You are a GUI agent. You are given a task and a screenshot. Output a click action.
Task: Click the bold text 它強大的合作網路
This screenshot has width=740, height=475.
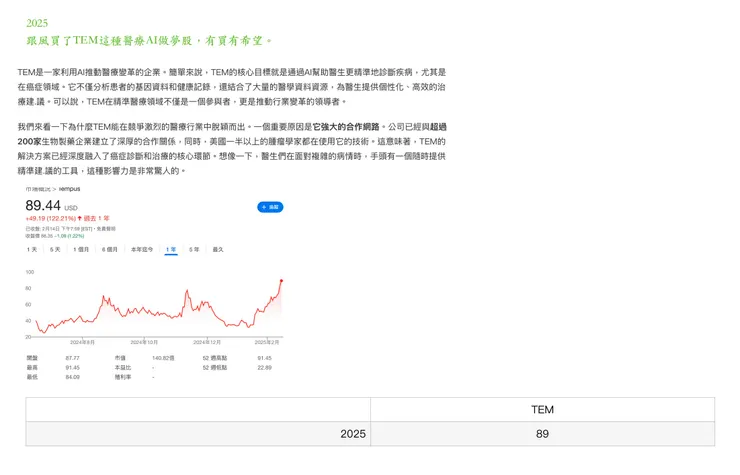coord(346,127)
